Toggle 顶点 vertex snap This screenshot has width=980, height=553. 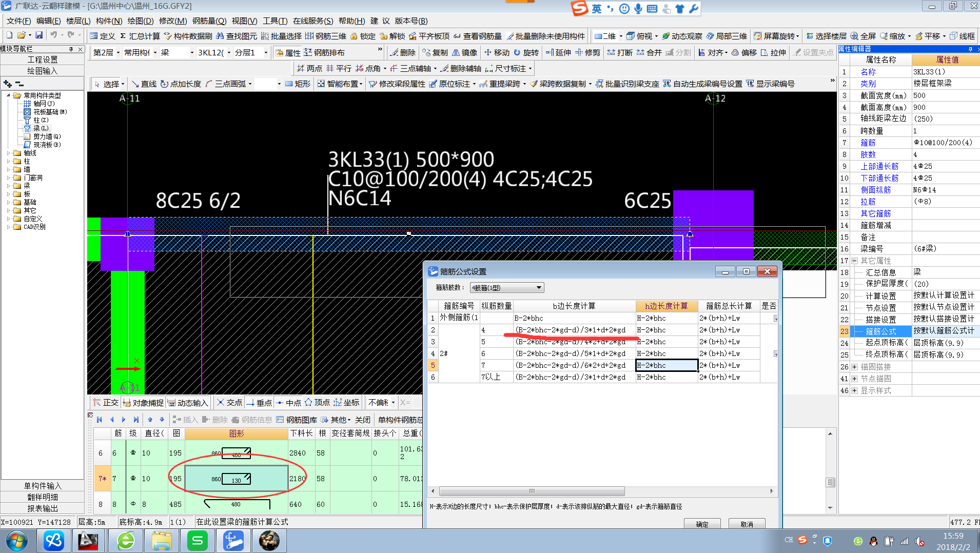tap(318, 403)
